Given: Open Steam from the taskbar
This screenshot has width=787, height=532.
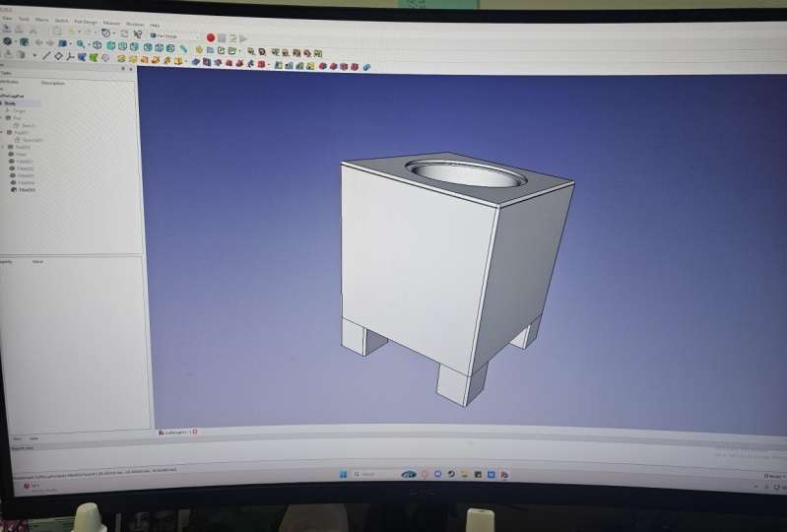Looking at the screenshot, I should point(451,474).
